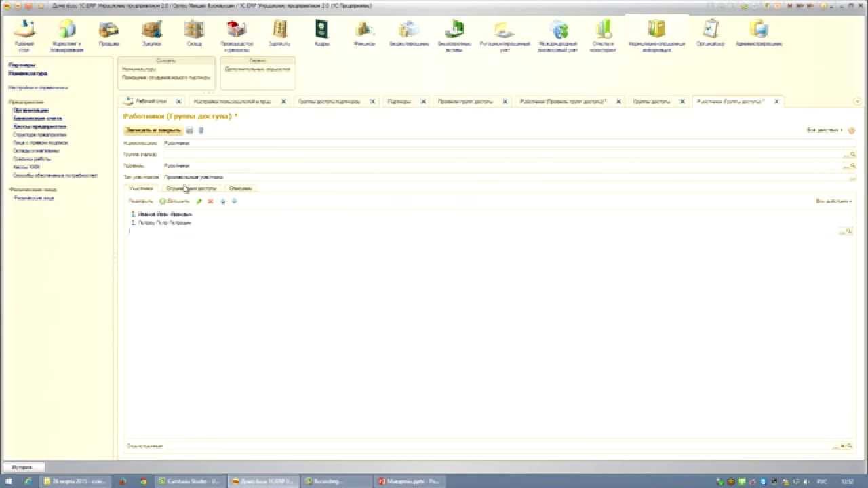
Task: Click the green pencil edit icon
Action: click(x=199, y=201)
